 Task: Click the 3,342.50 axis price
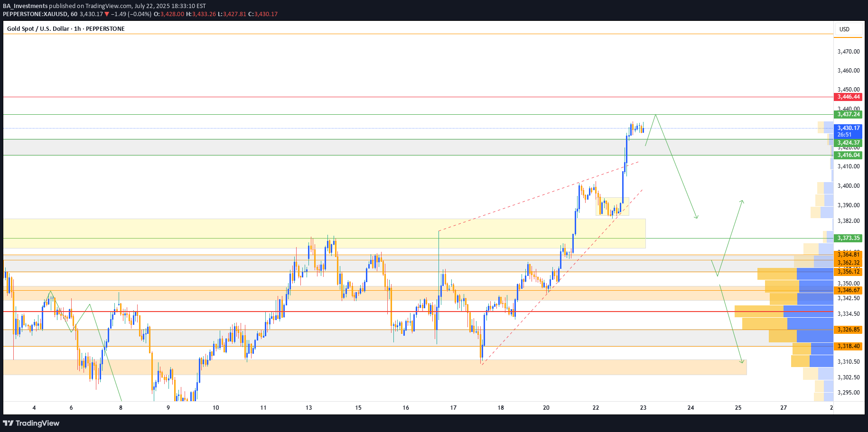tap(849, 298)
